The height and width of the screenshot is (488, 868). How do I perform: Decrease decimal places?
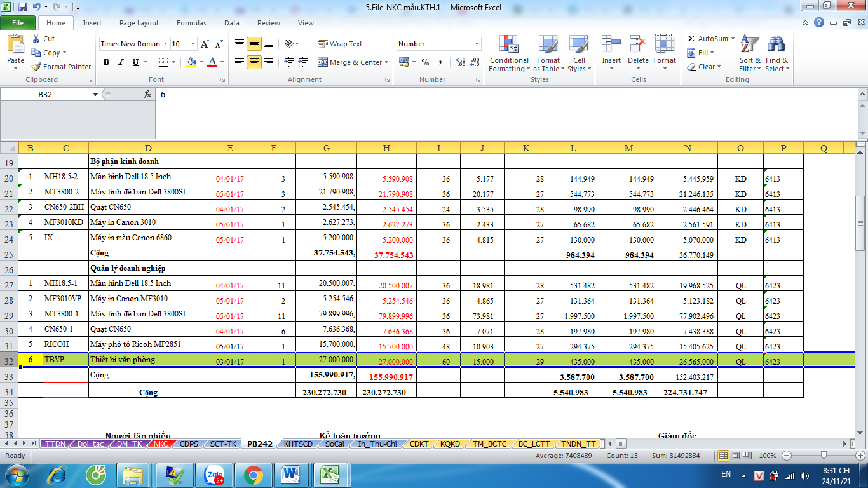click(475, 62)
